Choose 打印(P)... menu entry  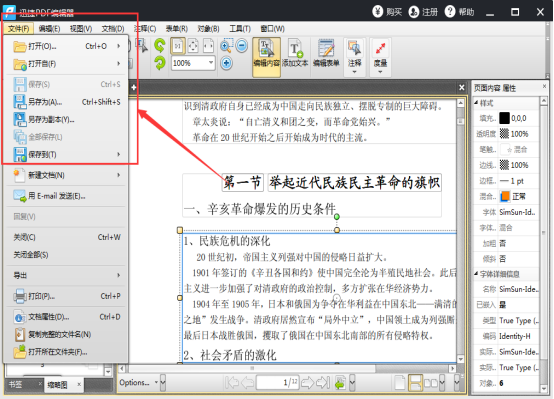click(x=66, y=296)
